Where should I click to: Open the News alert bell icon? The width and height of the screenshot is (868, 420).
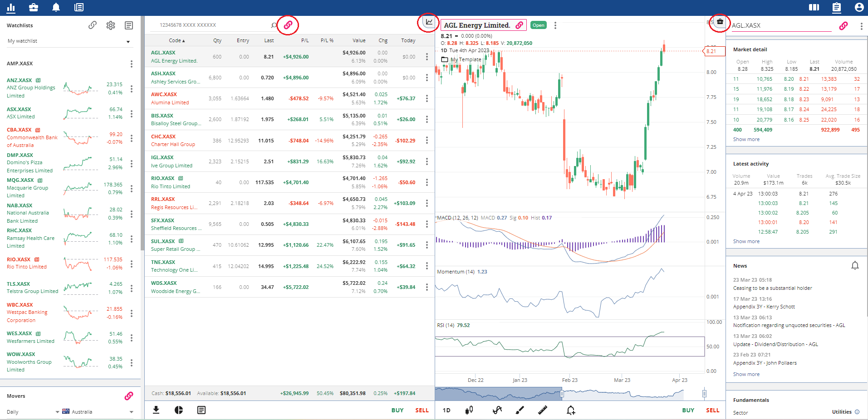[855, 265]
